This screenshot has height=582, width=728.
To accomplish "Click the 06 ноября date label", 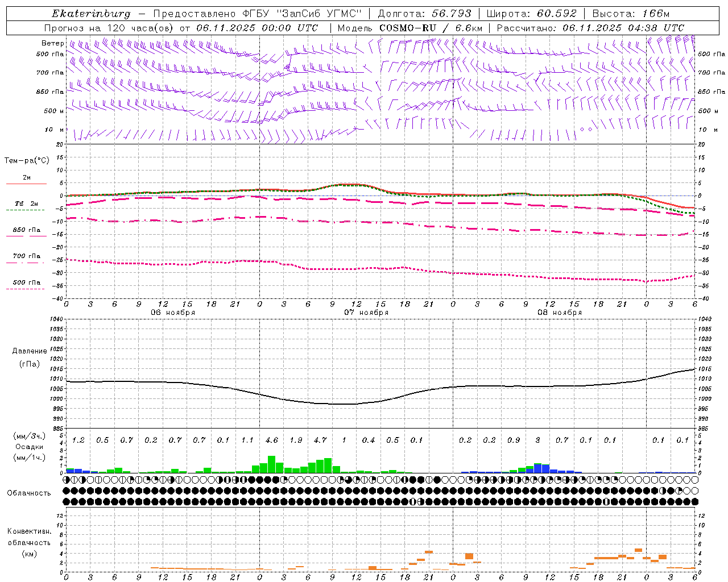I will (173, 313).
